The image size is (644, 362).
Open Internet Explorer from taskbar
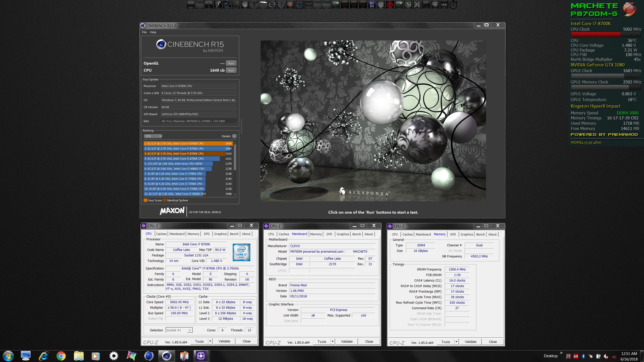tap(43, 356)
